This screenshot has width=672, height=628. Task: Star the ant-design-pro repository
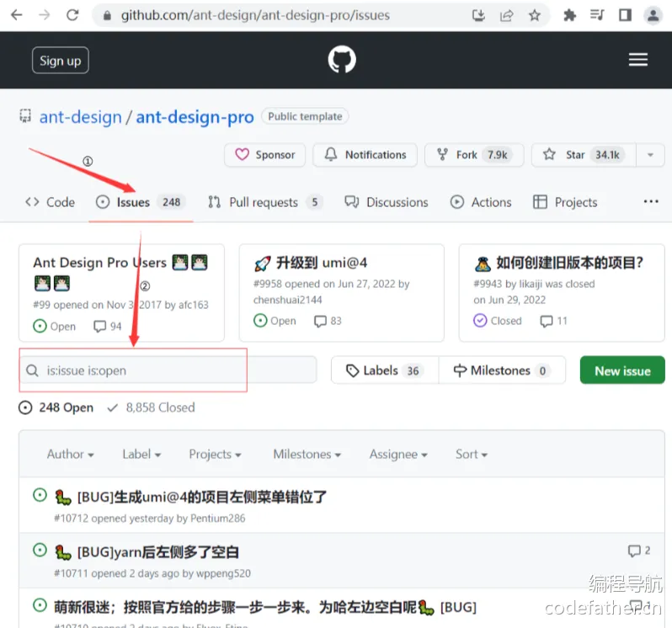click(584, 155)
